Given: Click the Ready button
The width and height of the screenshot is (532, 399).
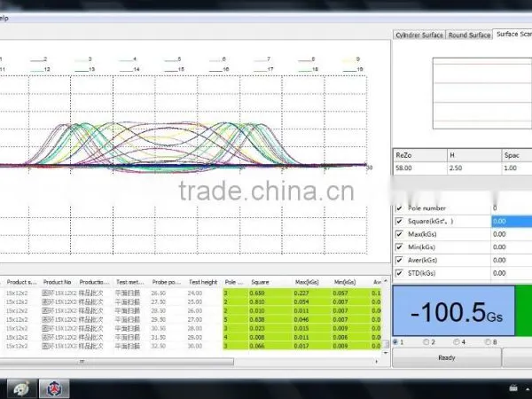Looking at the screenshot, I should 447,357.
